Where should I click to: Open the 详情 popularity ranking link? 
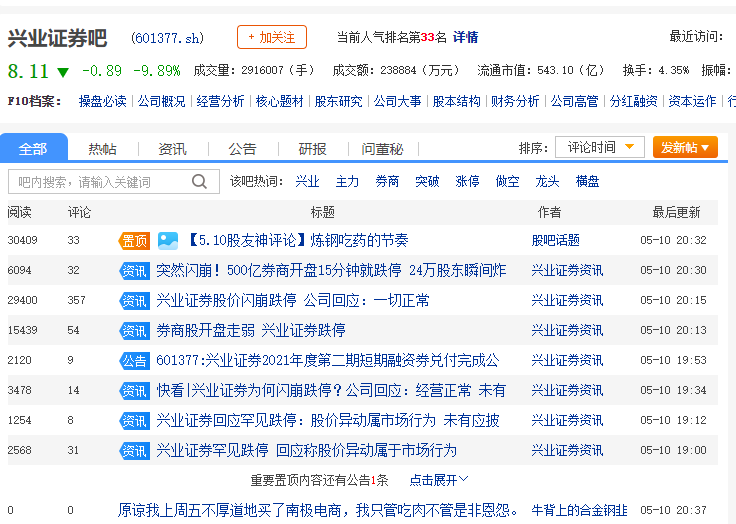click(465, 37)
